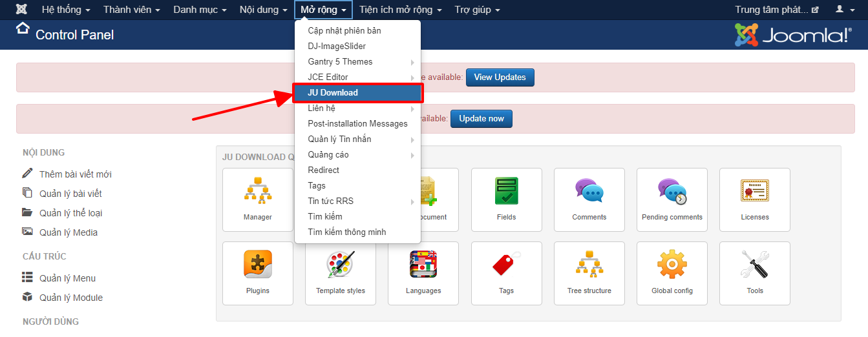Click the Joomla logo icon in menu bar

(x=21, y=10)
